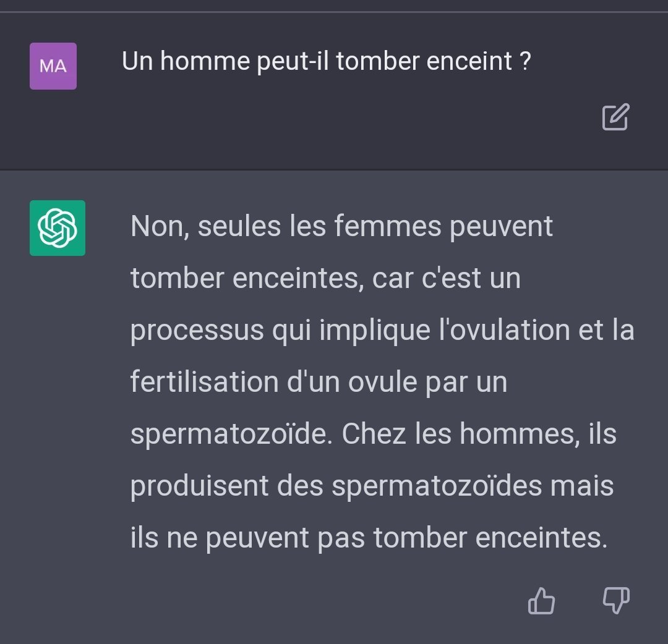Click the word 'processus' in the response
Viewport: 668px width, 644px height.
pyautogui.click(x=197, y=331)
